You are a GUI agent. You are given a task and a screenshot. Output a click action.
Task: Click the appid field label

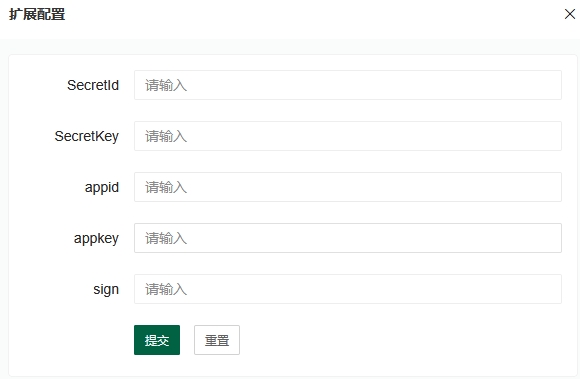pos(102,187)
